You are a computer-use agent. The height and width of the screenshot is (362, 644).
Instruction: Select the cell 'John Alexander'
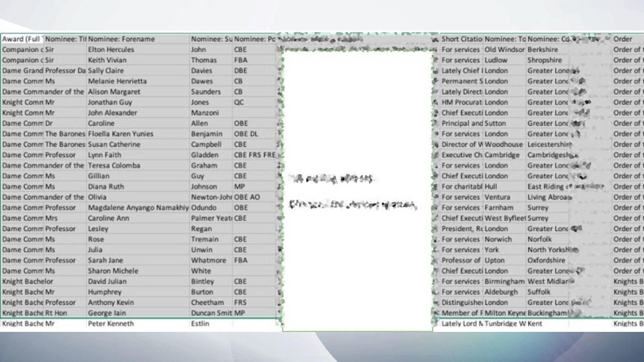pyautogui.click(x=138, y=113)
